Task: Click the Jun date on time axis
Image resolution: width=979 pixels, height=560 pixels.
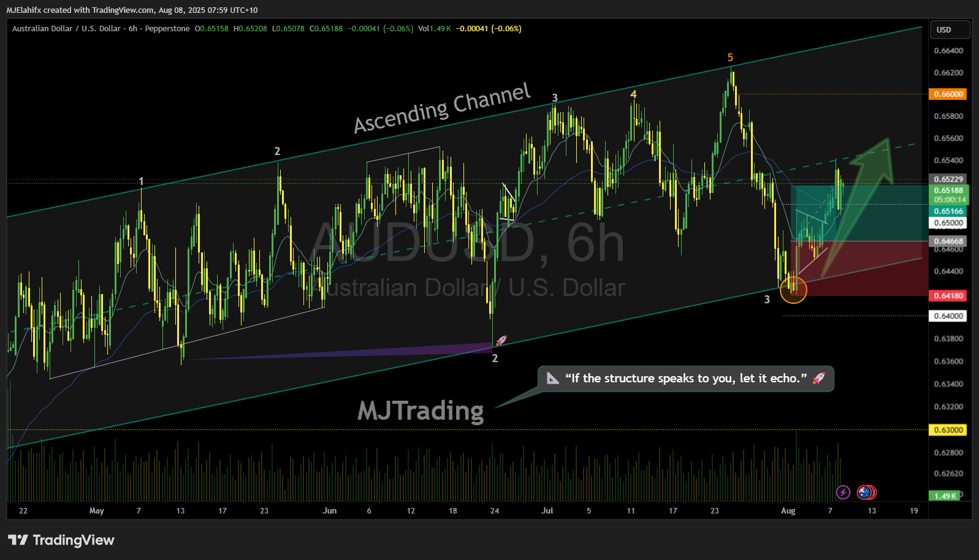Action: [330, 511]
